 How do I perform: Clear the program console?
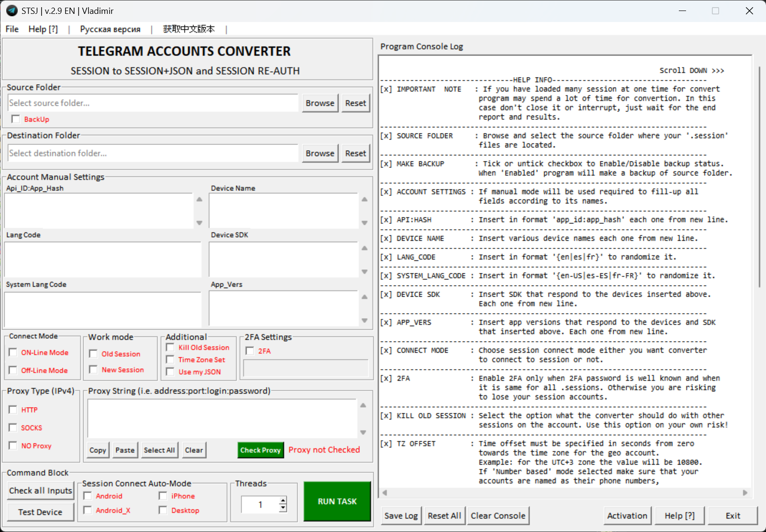498,516
